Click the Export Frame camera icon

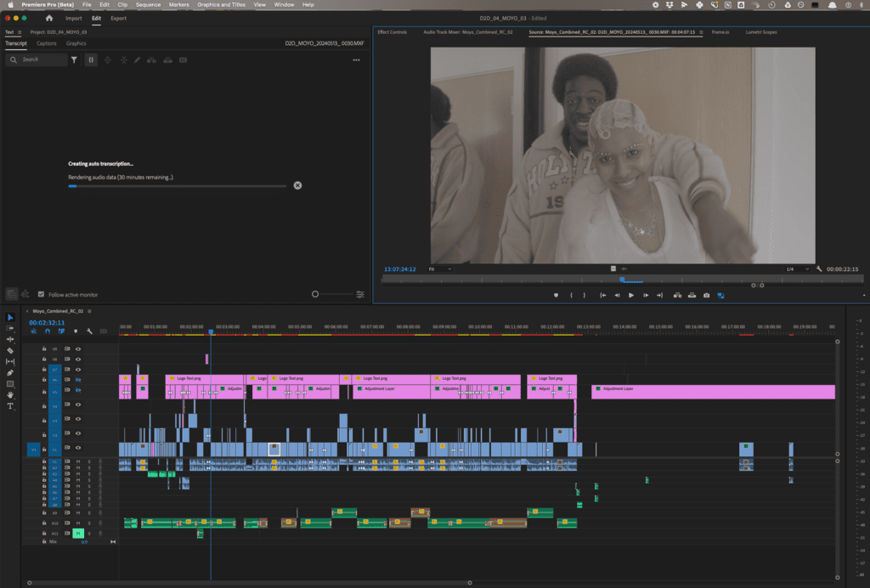[706, 296]
